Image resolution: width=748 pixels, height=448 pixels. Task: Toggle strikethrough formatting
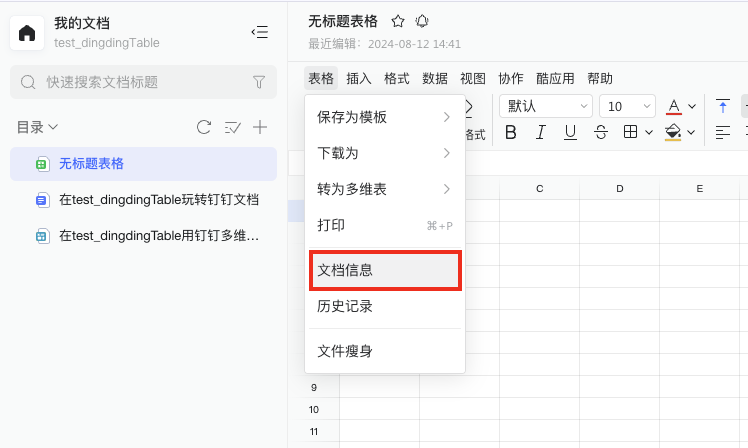tap(601, 132)
